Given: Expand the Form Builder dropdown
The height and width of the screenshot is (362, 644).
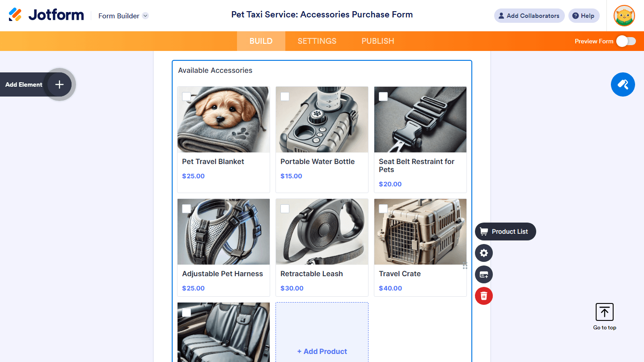Looking at the screenshot, I should pos(145,16).
